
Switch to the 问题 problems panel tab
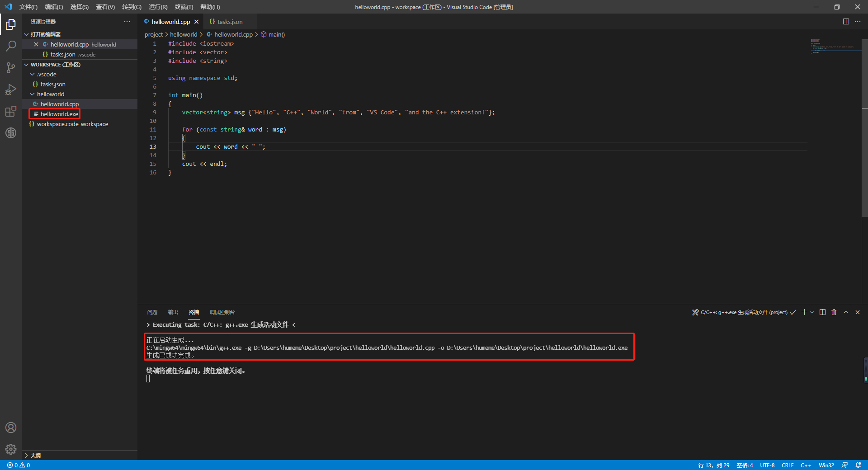(x=152, y=312)
